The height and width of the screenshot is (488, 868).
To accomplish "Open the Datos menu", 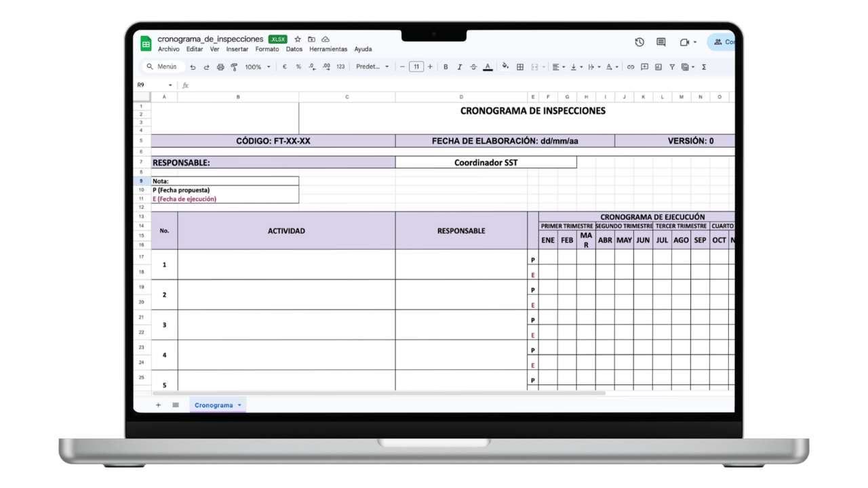I will coord(294,49).
